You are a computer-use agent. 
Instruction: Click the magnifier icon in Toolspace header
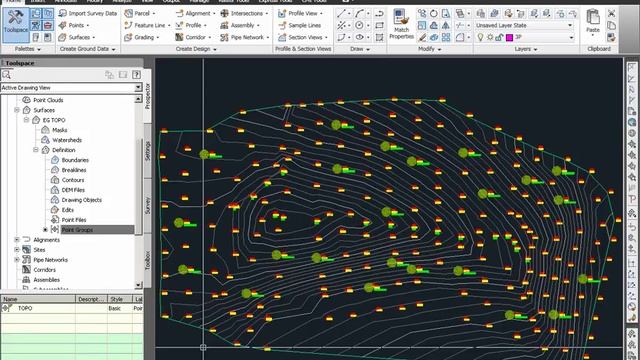coord(6,75)
